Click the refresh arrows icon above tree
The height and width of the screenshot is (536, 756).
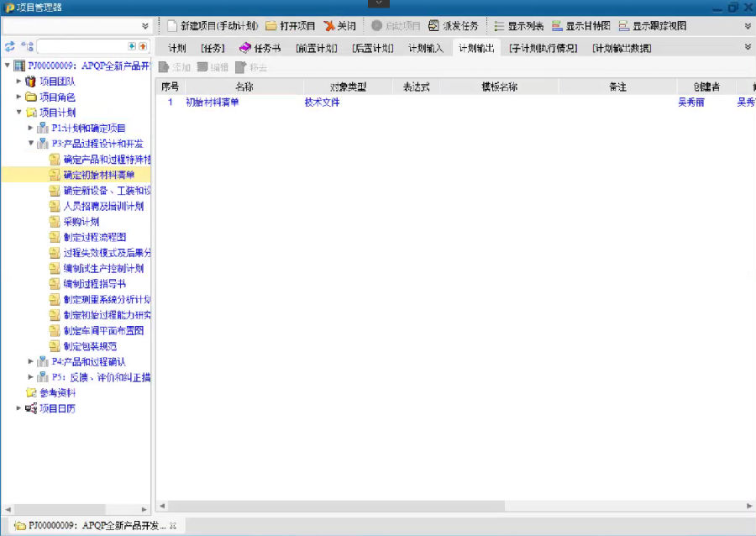click(x=10, y=46)
